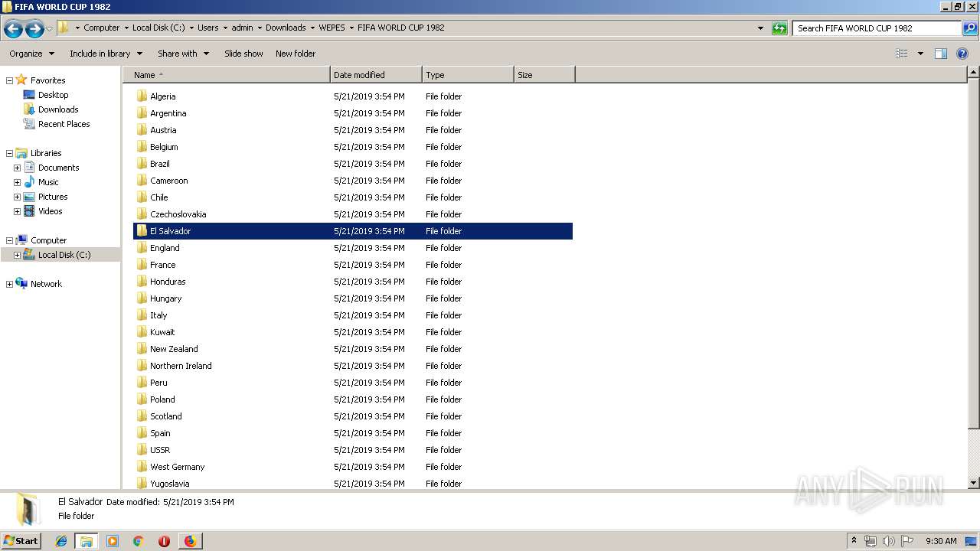Viewport: 980px width, 551px height.
Task: Sort by Type column
Action: pyautogui.click(x=468, y=75)
